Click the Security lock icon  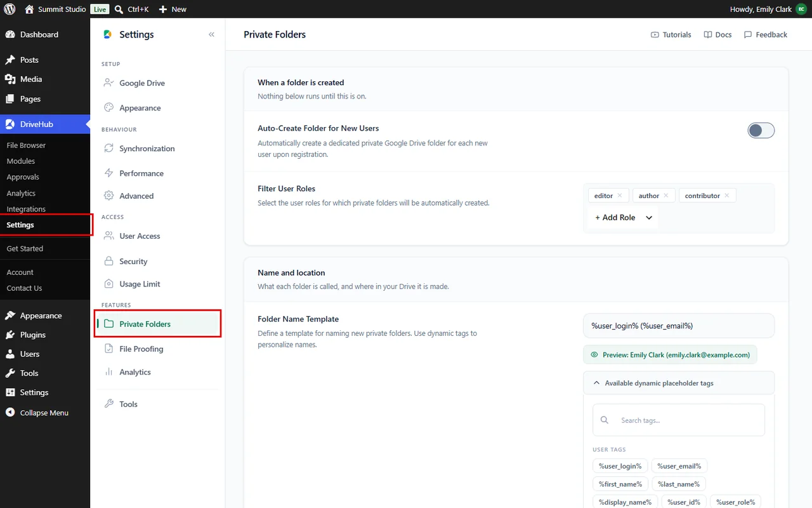[x=108, y=261]
